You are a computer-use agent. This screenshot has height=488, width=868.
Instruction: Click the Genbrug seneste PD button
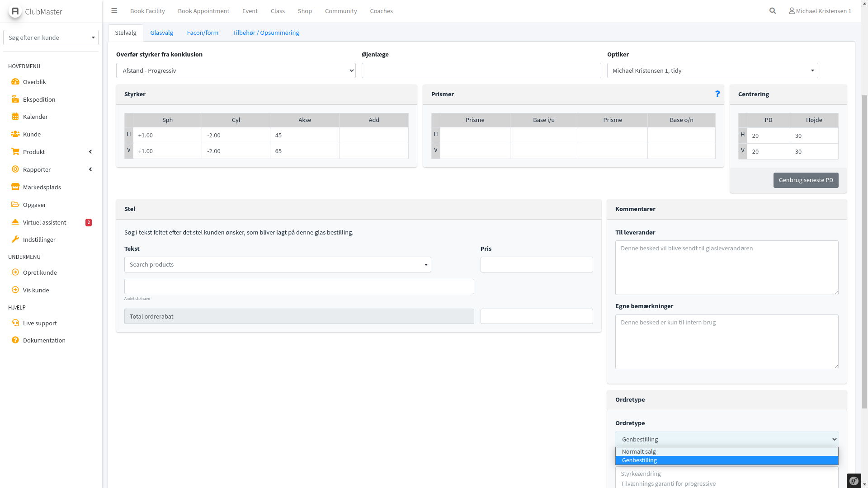[x=805, y=180]
